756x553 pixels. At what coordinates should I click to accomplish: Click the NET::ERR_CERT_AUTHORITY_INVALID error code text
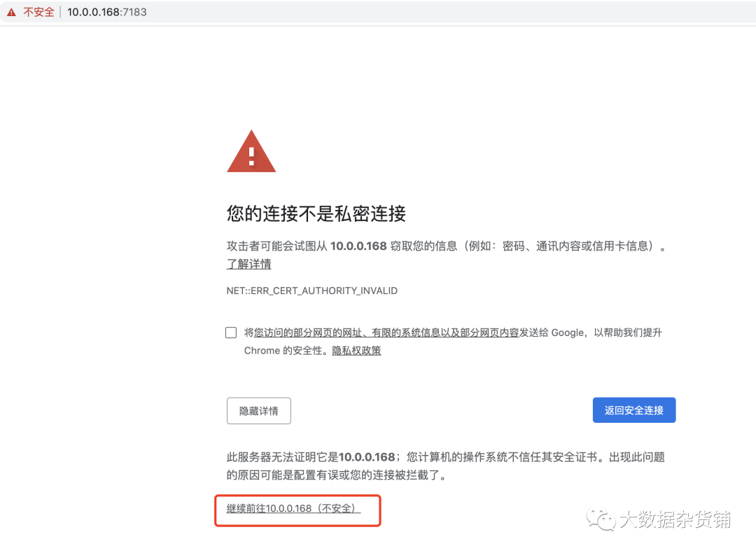(x=312, y=290)
